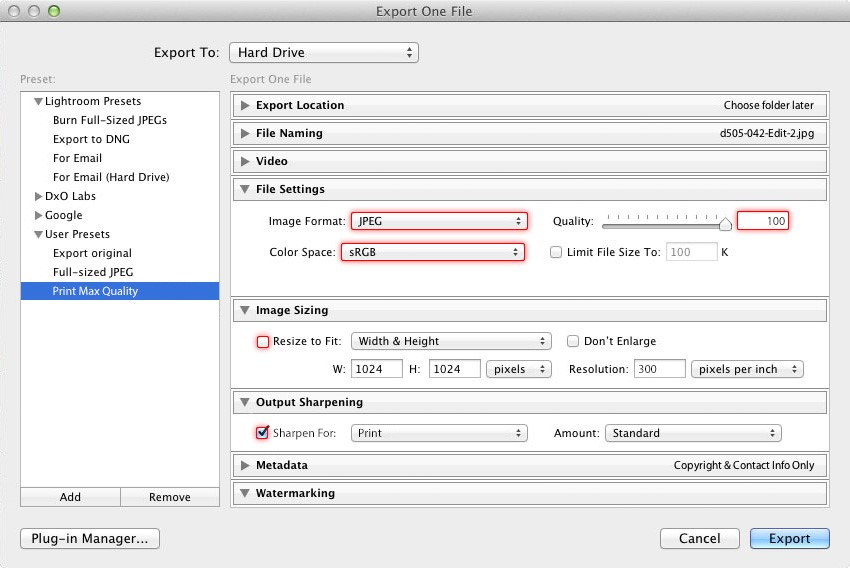Select For Email (Hard Drive) preset
The width and height of the screenshot is (850, 569).
(x=111, y=177)
